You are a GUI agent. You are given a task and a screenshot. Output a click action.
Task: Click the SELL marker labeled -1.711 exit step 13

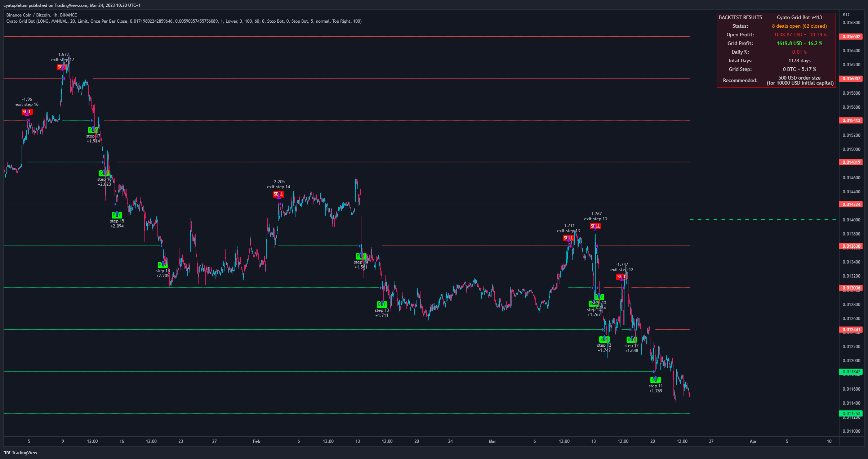[x=568, y=238]
